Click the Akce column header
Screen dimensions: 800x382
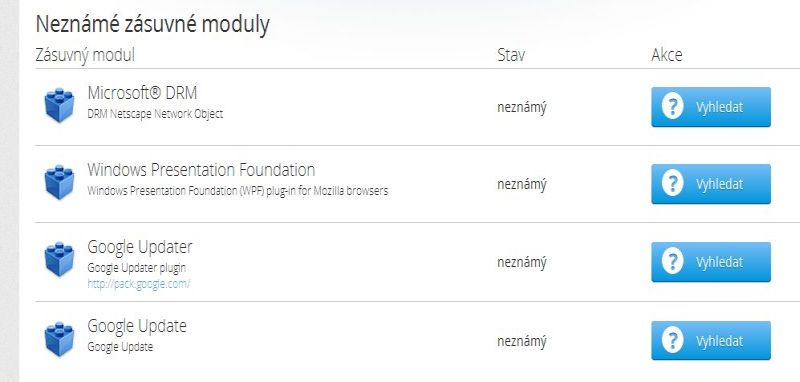(666, 55)
